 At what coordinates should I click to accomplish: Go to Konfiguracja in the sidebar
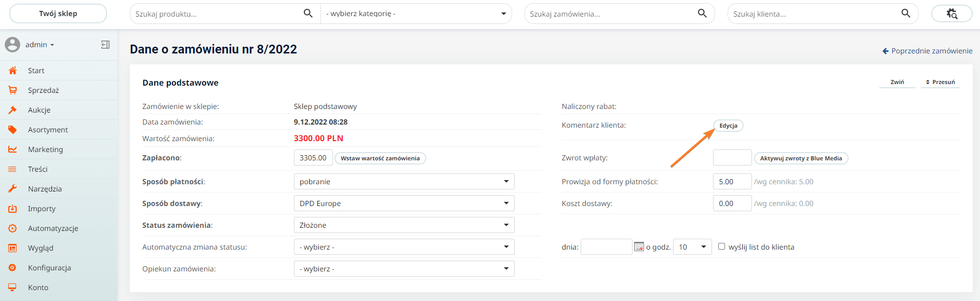[49, 268]
